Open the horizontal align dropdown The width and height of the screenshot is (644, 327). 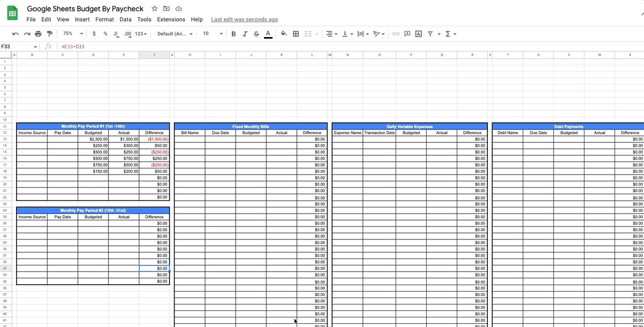pyautogui.click(x=332, y=34)
